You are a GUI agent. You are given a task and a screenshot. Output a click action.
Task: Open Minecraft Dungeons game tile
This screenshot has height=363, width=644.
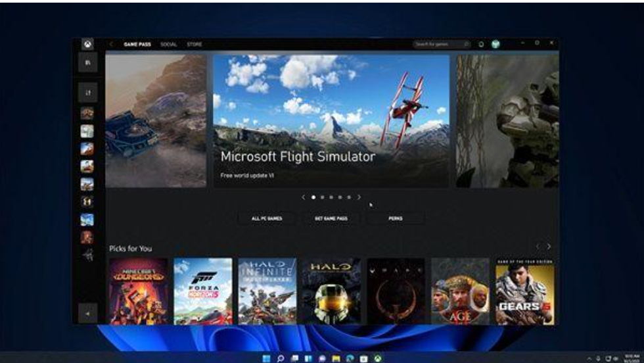point(139,291)
